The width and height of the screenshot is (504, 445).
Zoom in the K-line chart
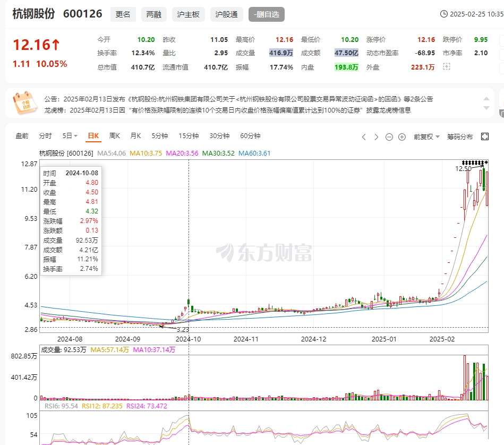(402, 137)
